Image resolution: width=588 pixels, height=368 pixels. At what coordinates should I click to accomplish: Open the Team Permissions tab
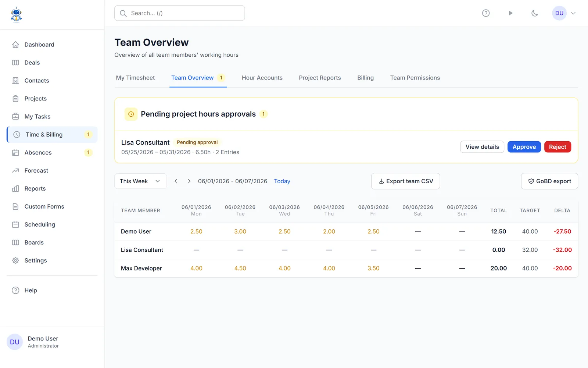[x=415, y=78]
